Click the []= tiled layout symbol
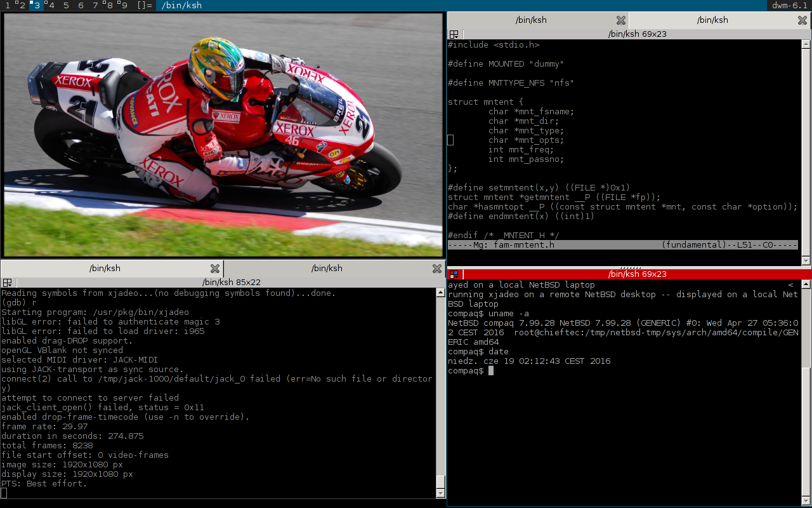Image resolution: width=812 pixels, height=508 pixels. [x=144, y=5]
